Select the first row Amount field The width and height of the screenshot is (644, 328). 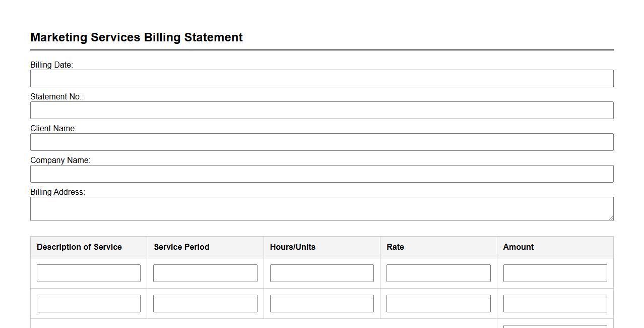coord(555,274)
